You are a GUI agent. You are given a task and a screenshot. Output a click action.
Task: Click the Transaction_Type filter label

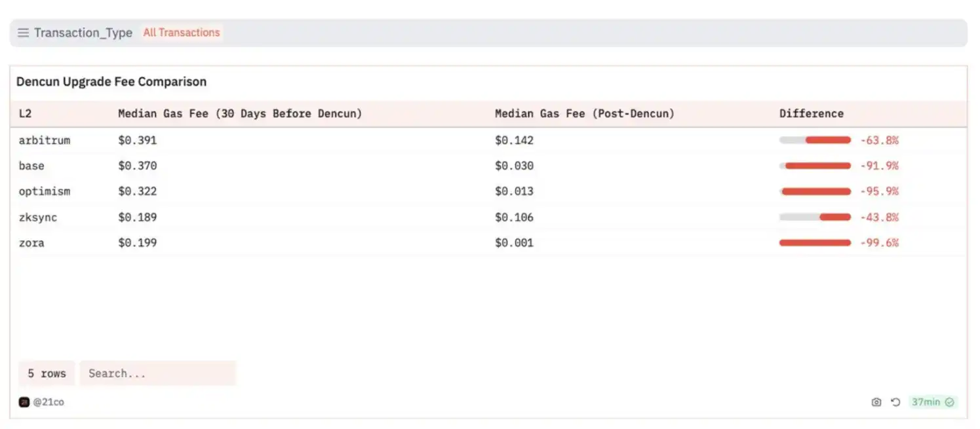83,33
